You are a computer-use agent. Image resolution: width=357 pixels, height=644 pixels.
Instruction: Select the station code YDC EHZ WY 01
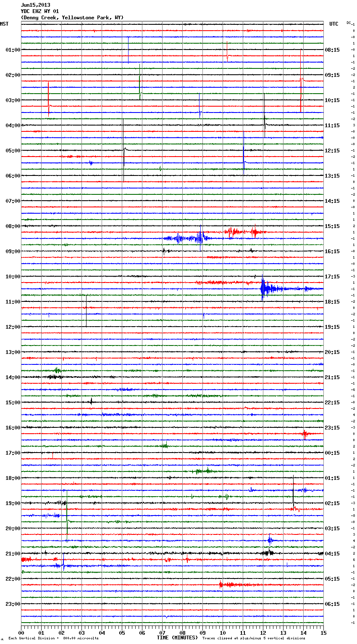[x=40, y=11]
